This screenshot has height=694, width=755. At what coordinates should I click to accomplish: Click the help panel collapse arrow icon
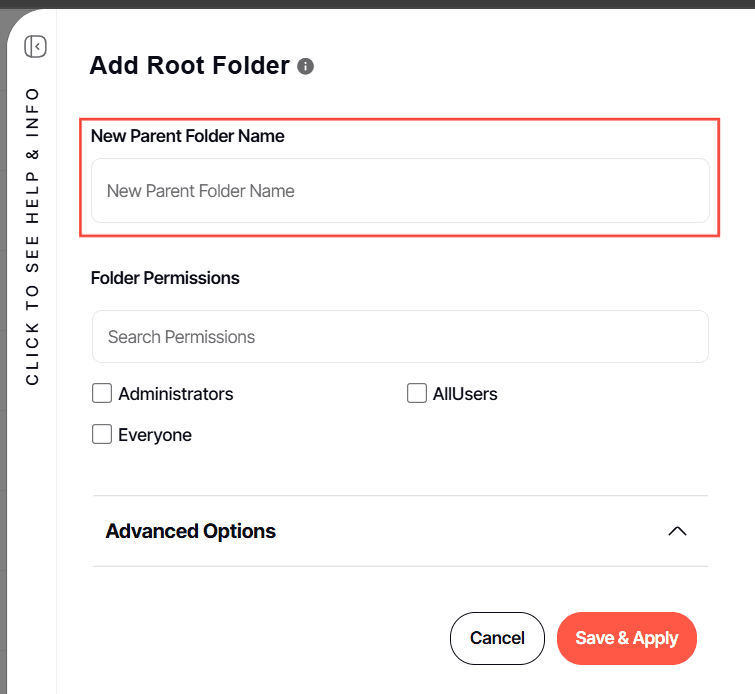point(36,46)
